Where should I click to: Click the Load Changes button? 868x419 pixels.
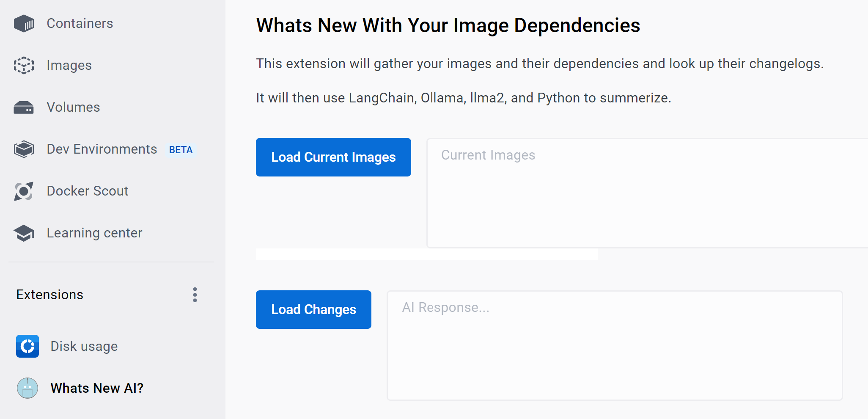pyautogui.click(x=313, y=309)
